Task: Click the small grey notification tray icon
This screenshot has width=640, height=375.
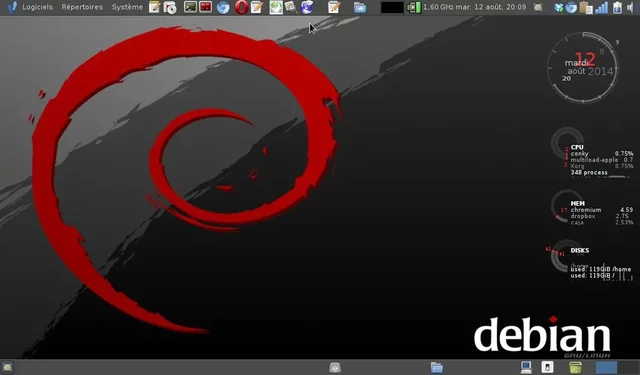Action: point(538,7)
